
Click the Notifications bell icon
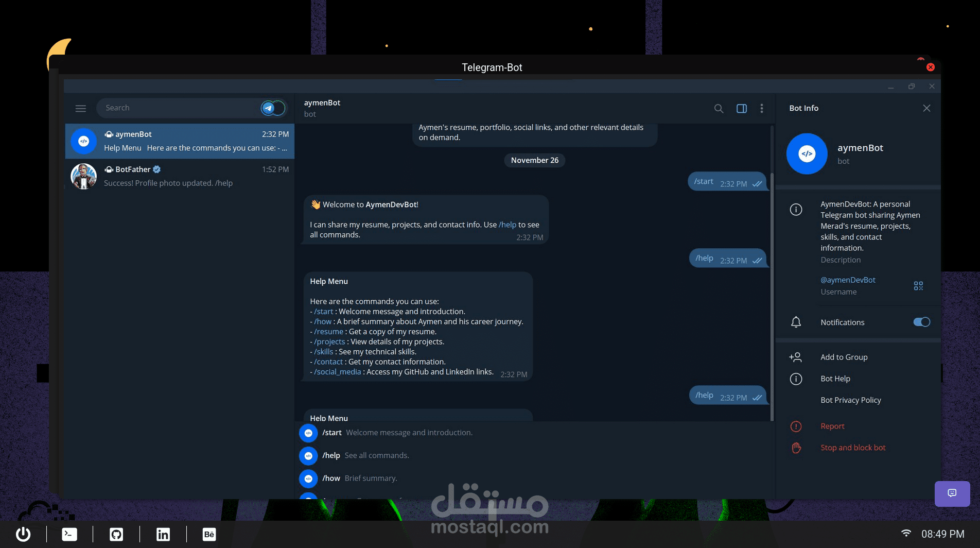point(796,322)
